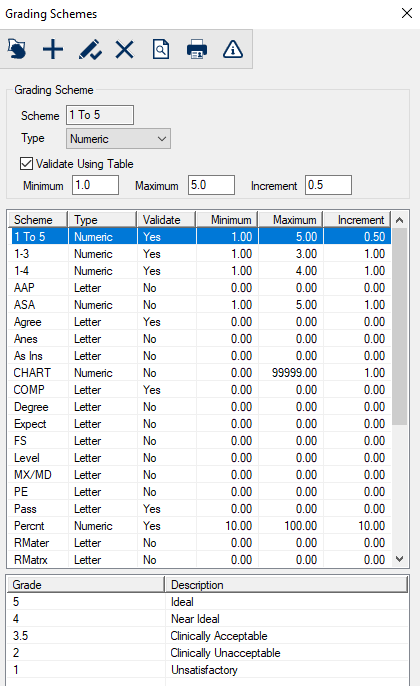Add a new grading scheme with plus icon
The height and width of the screenshot is (686, 420).
53,49
